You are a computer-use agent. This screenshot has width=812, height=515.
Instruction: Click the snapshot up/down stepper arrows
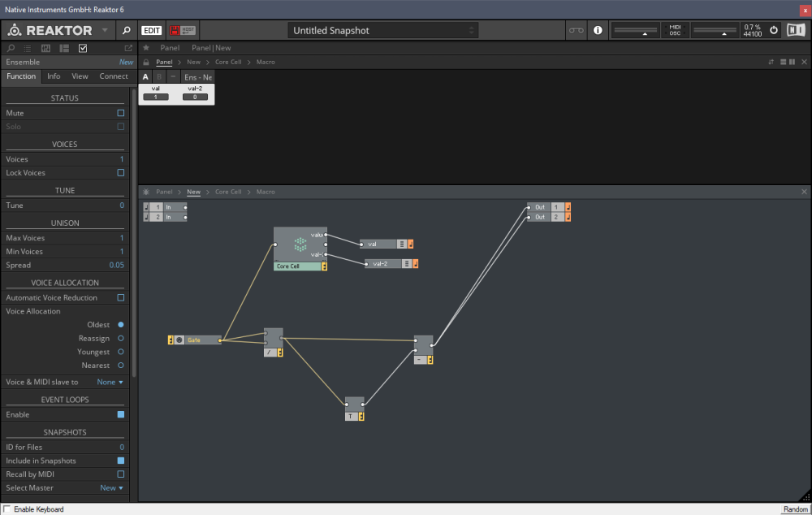[x=471, y=31]
